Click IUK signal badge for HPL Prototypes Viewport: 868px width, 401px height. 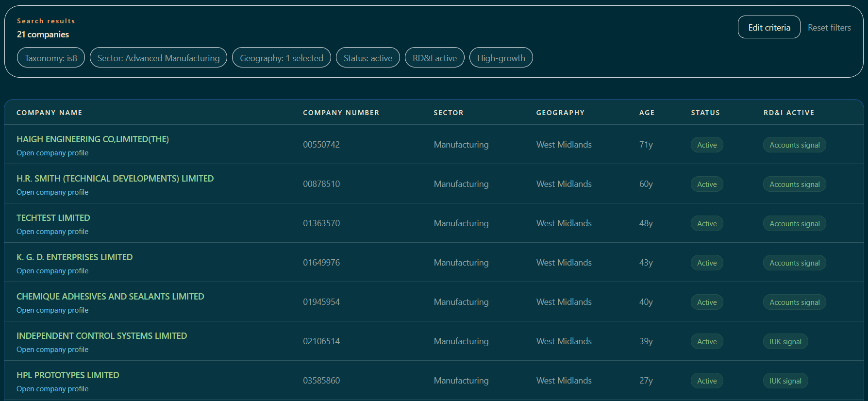[x=785, y=381]
